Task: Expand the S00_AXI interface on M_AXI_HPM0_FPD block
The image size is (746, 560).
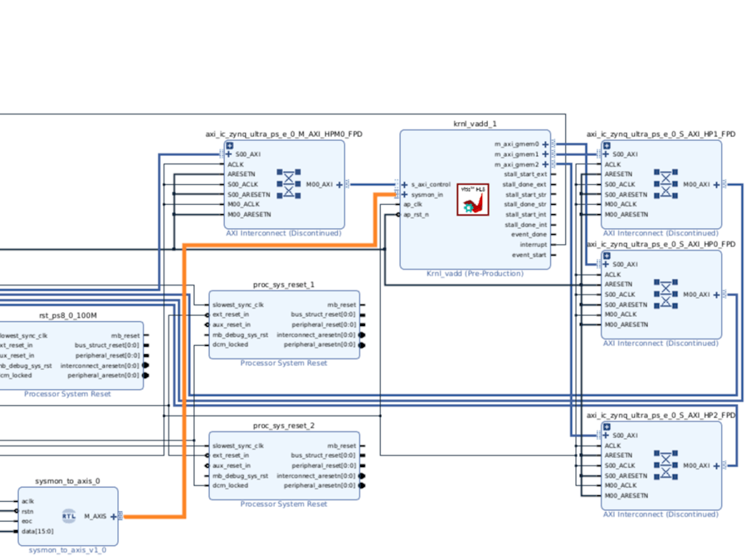Action: (x=229, y=154)
